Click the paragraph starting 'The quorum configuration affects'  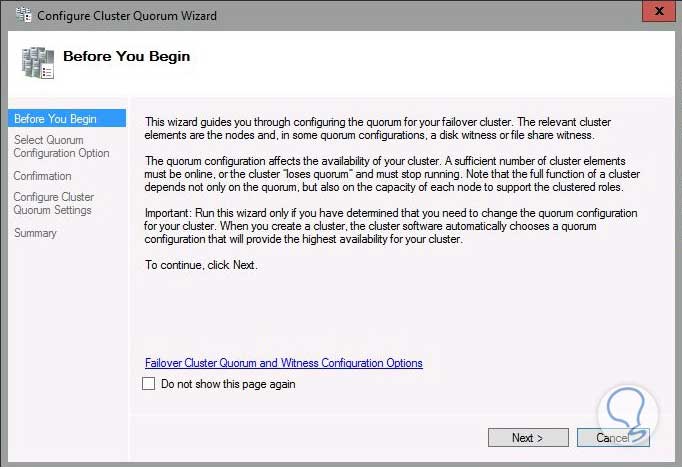tap(392, 174)
